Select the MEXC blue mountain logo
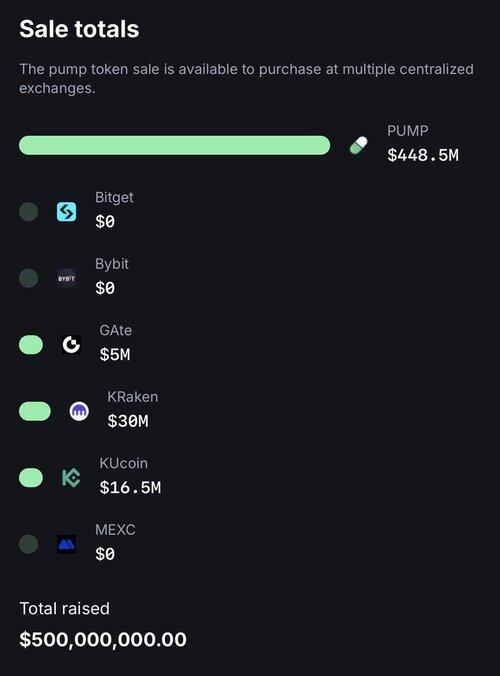 tap(66, 544)
